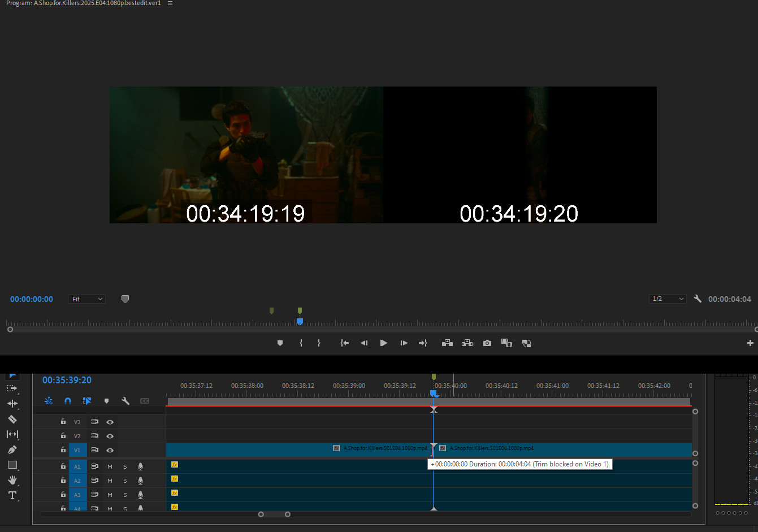Open the Fit zoom level dropdown

click(86, 299)
